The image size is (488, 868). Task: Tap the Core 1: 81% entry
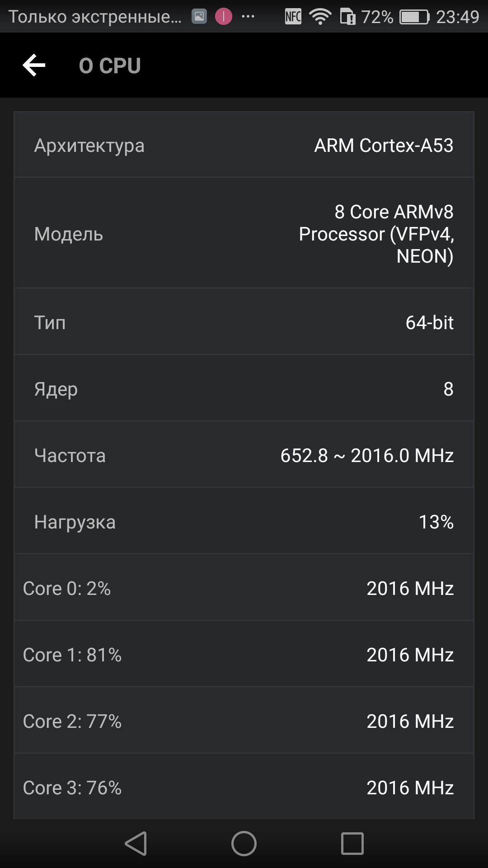pyautogui.click(x=244, y=654)
